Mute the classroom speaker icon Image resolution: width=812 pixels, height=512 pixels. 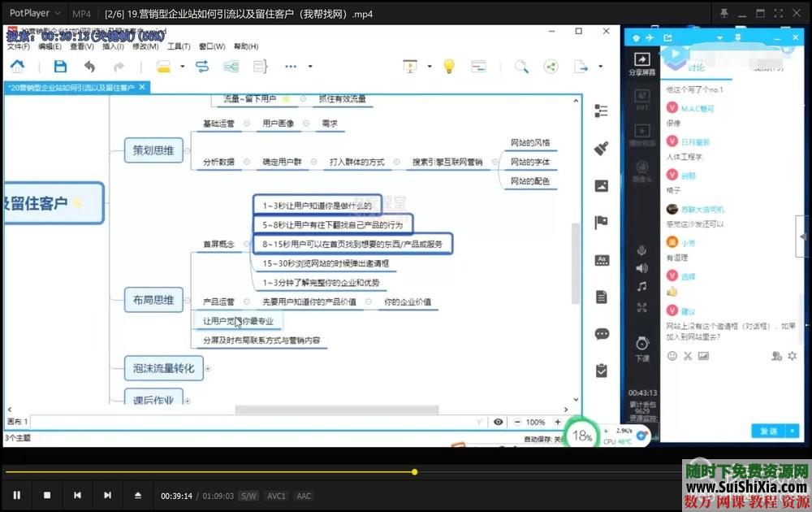pyautogui.click(x=641, y=269)
